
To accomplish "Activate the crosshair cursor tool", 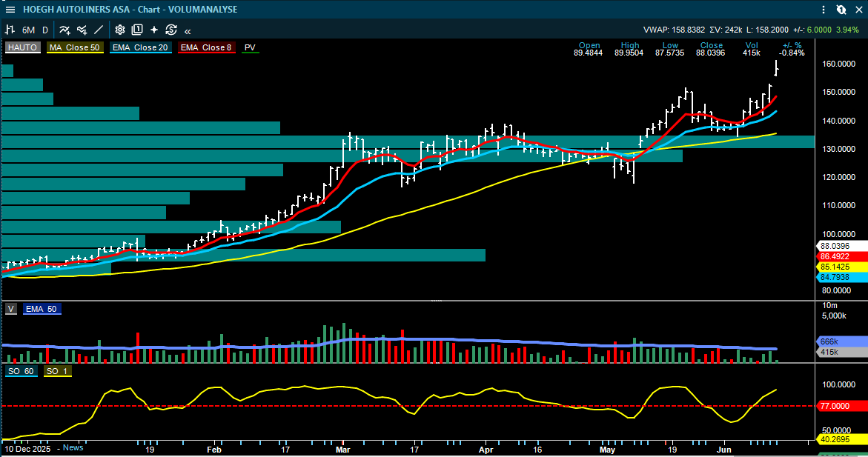I will pos(154,30).
